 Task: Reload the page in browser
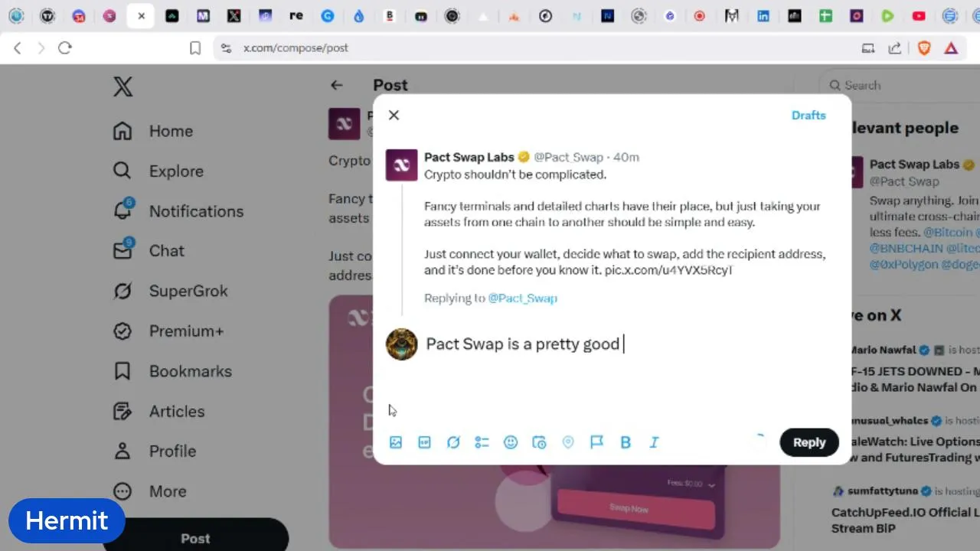65,47
